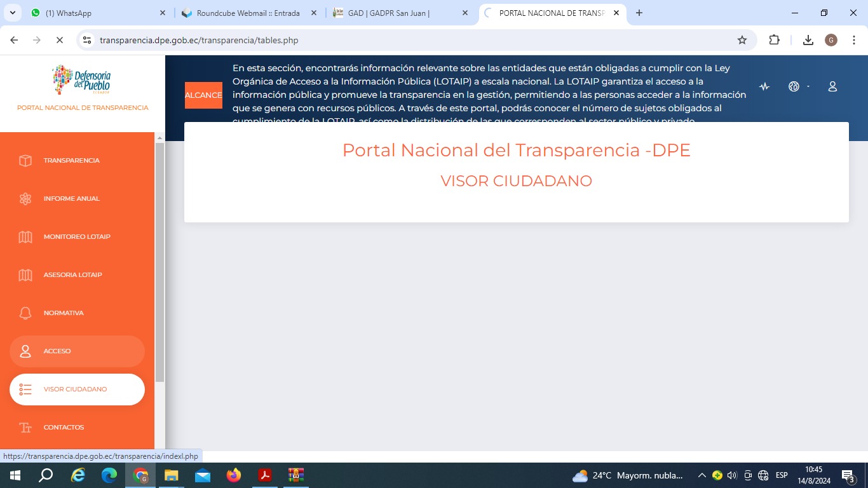
Task: Click the Defensoría del Pueblo logo
Action: coord(81,79)
